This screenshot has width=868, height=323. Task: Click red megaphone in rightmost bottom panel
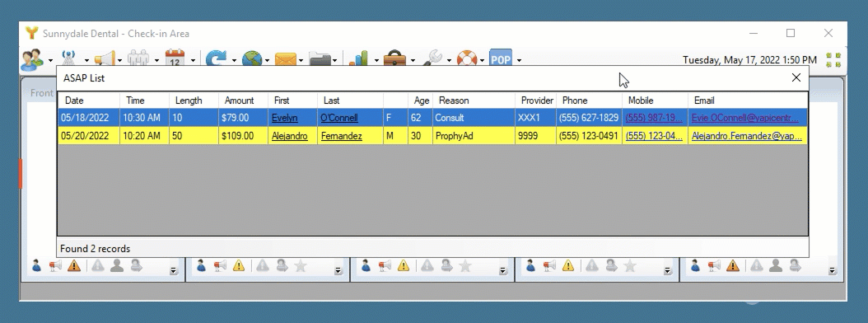point(714,266)
